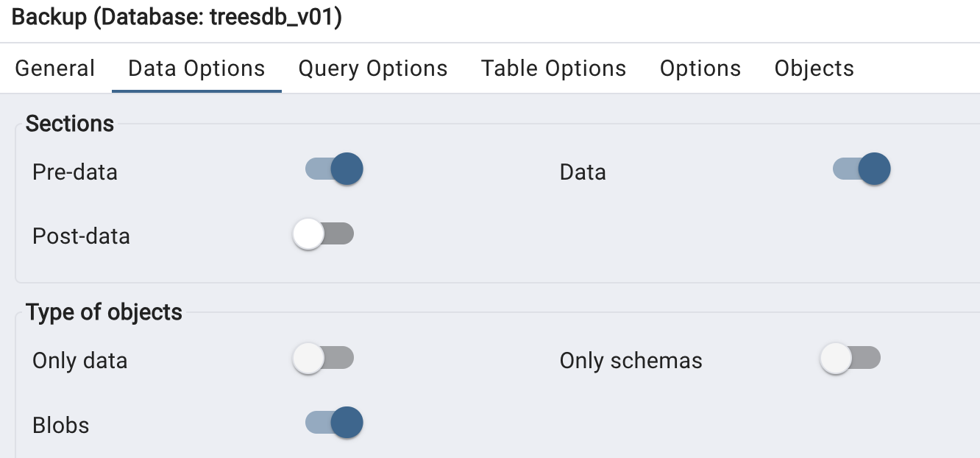980x458 pixels.
Task: Enable the Post-data switch
Action: pos(324,234)
